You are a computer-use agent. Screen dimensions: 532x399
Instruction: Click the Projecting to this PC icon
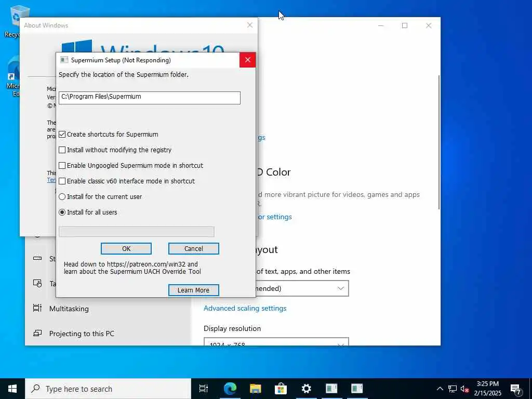(37, 333)
